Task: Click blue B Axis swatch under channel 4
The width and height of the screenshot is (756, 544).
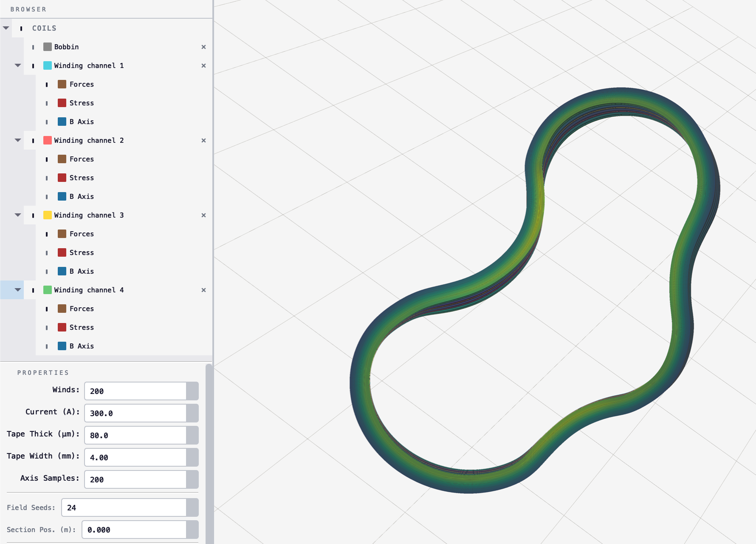Action: pos(62,346)
